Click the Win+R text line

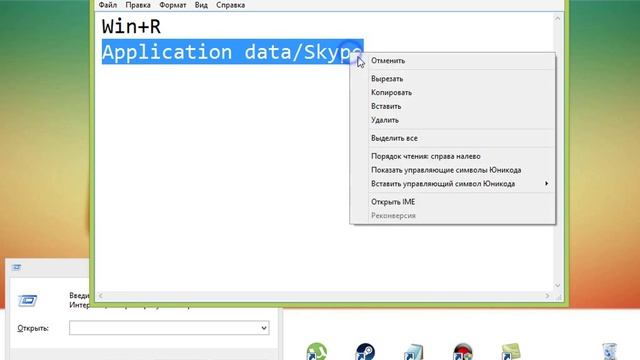pyautogui.click(x=131, y=27)
